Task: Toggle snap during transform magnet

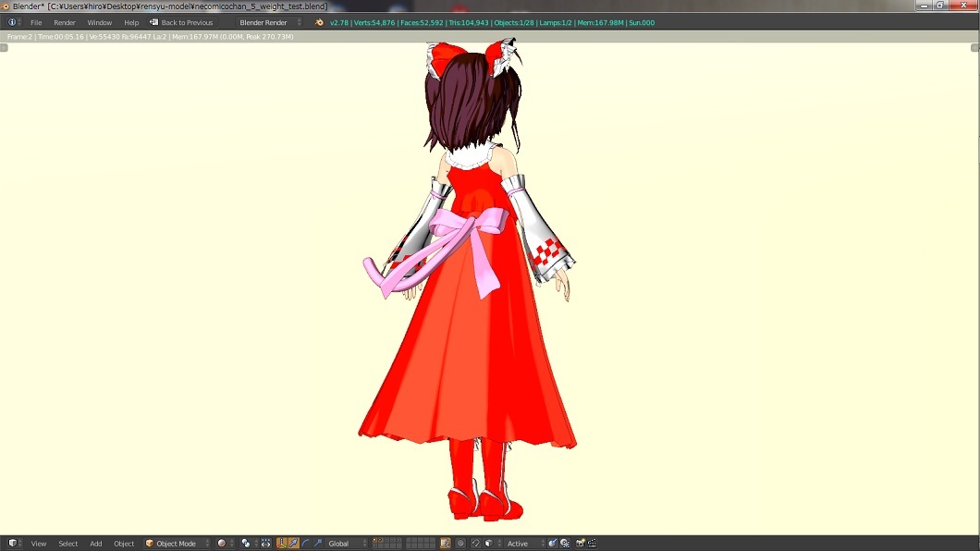Action: (x=475, y=544)
